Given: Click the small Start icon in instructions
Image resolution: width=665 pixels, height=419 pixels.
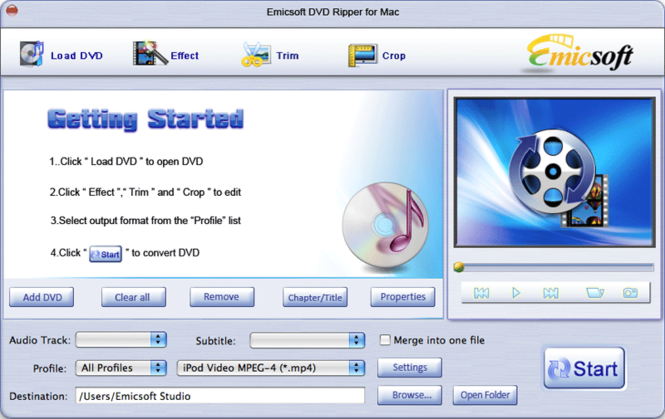Looking at the screenshot, I should [x=105, y=254].
